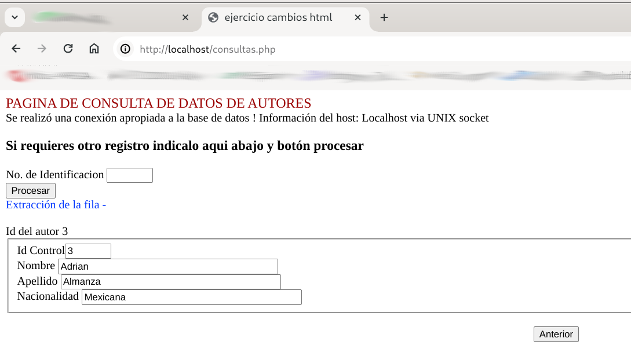Viewport: 631px width, 364px height.
Task: Reload the current page
Action: [68, 49]
